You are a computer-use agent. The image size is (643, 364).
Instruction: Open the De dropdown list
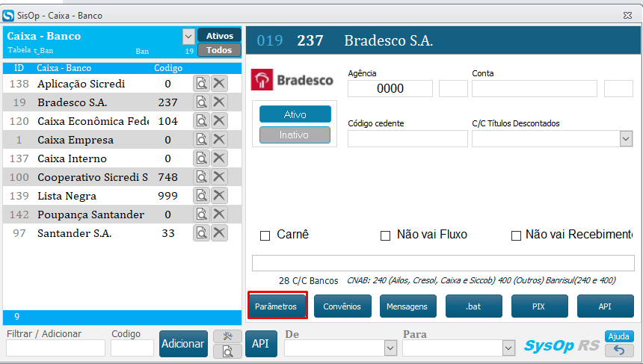coord(390,348)
